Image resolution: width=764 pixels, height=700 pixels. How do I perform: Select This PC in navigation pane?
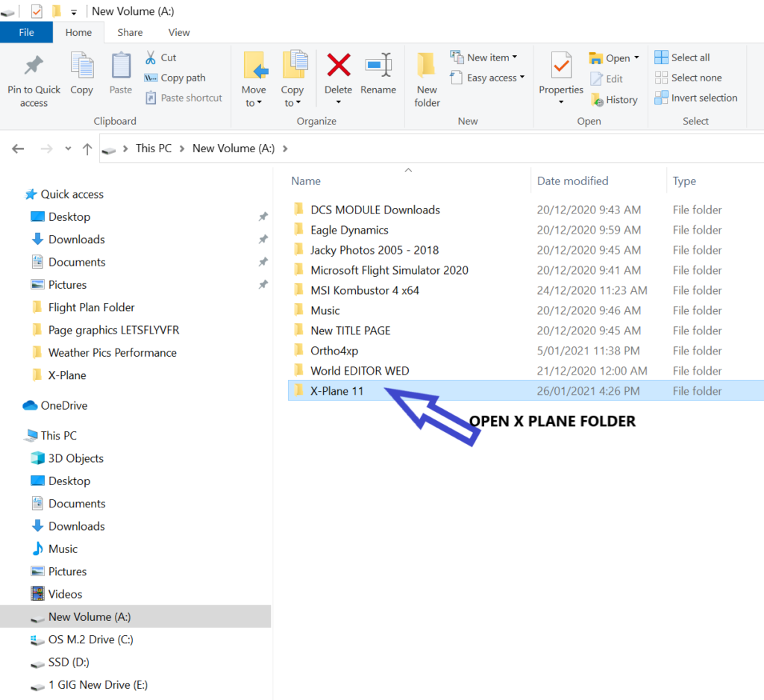(51, 436)
